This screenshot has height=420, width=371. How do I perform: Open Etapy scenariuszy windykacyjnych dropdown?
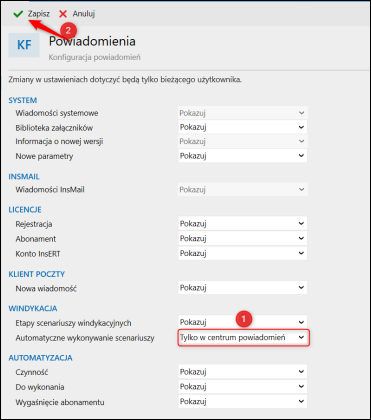coord(243,322)
